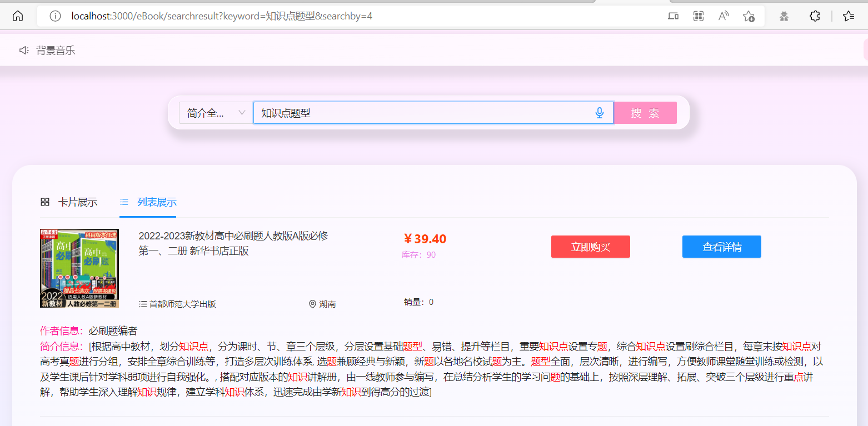Open the Favorites list icon
This screenshot has width=868, height=426.
(849, 16)
